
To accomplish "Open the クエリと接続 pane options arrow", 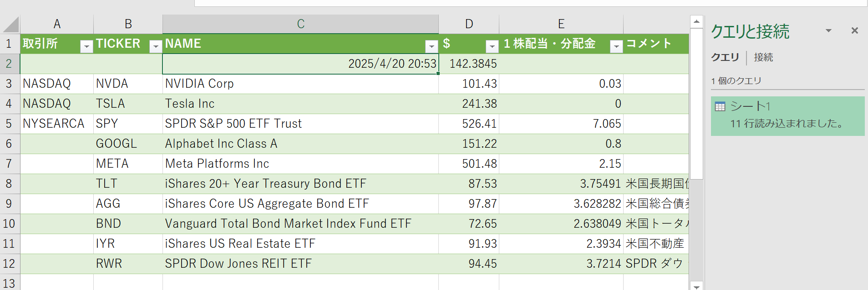I will (x=829, y=31).
